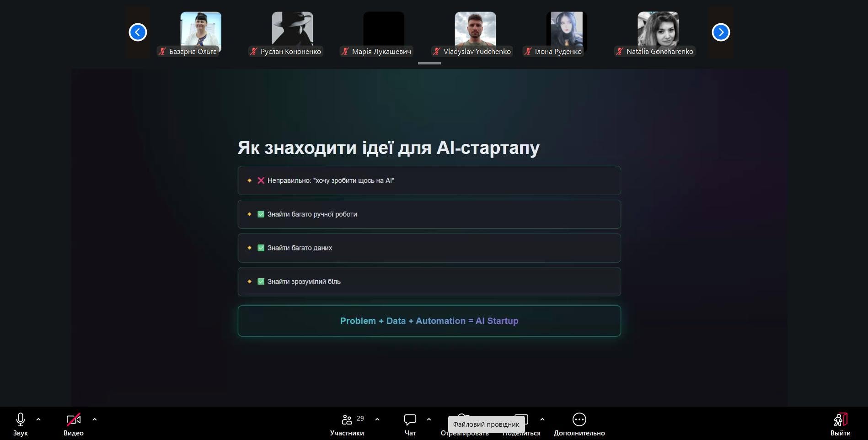Leave meeting with Выйти button
Viewport: 868px width, 440px height.
(841, 424)
